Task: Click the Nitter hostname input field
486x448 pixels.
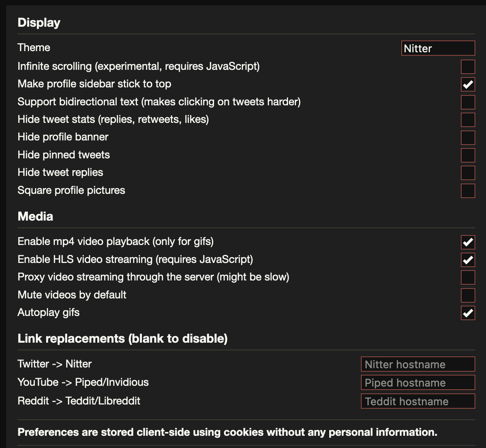Action: 417,364
